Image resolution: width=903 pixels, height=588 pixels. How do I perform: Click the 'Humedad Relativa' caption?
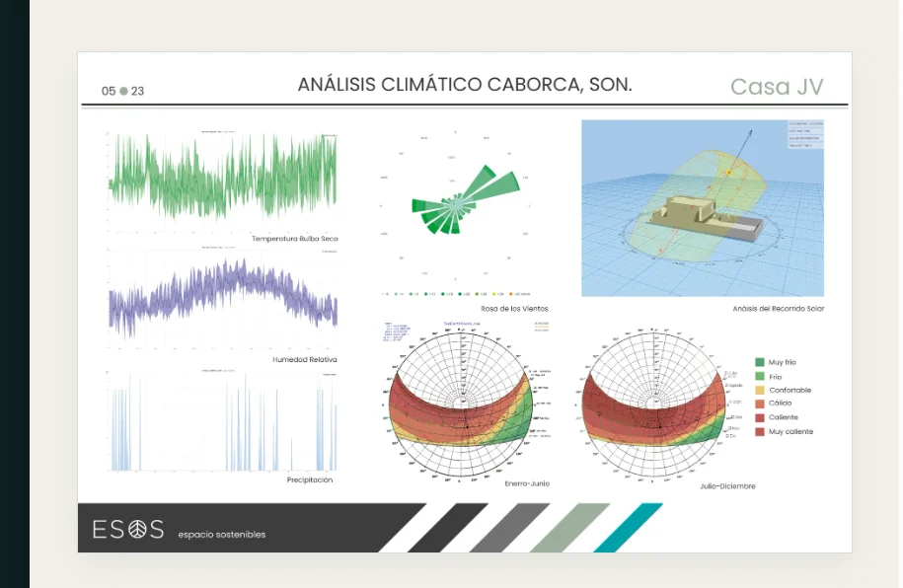pyautogui.click(x=305, y=359)
